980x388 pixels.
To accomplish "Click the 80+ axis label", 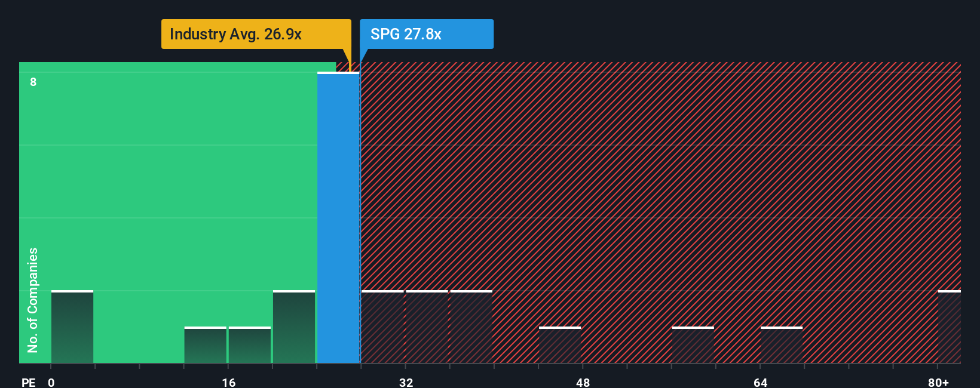I will pyautogui.click(x=938, y=382).
